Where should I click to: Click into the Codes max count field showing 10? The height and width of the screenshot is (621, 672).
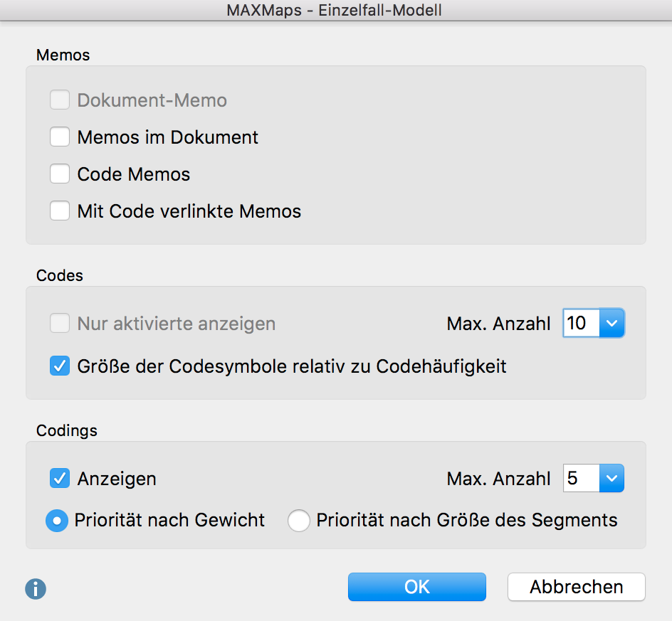581,323
